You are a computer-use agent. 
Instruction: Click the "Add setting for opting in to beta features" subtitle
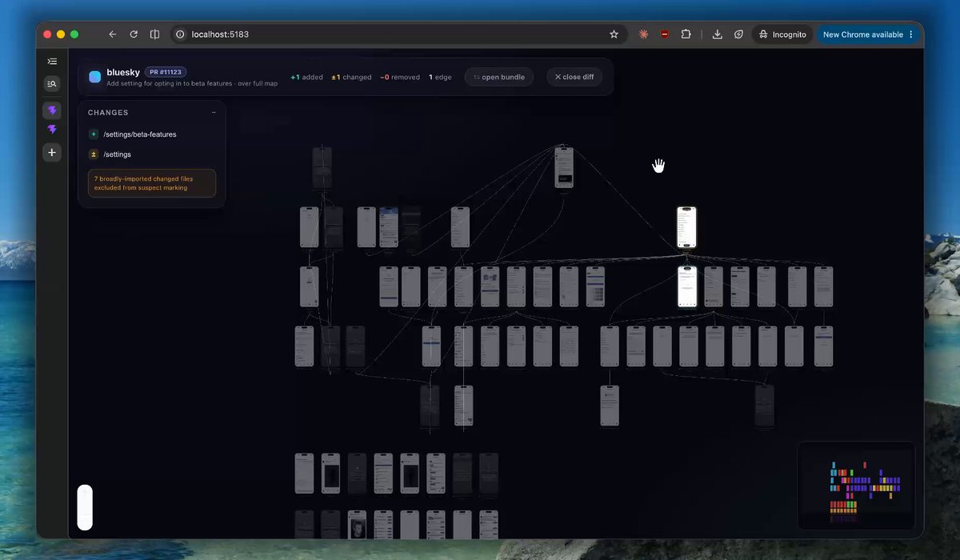click(x=170, y=83)
